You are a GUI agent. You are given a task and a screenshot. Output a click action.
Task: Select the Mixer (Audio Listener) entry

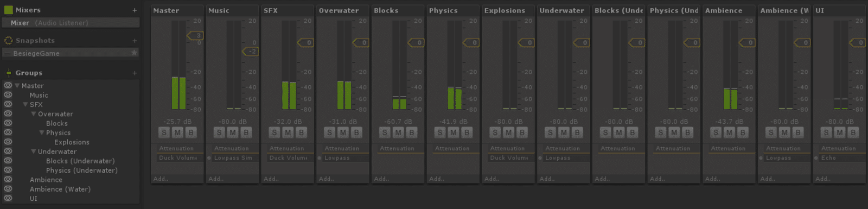click(71, 23)
